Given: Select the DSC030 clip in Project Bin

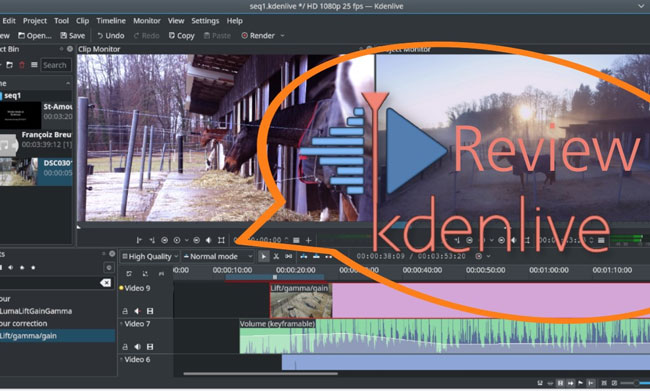Looking at the screenshot, I should point(36,171).
